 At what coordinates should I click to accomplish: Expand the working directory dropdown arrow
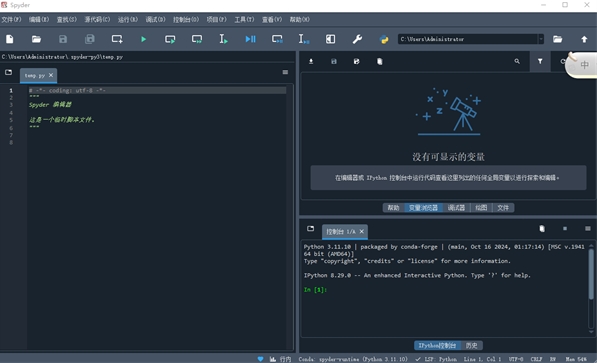point(541,39)
